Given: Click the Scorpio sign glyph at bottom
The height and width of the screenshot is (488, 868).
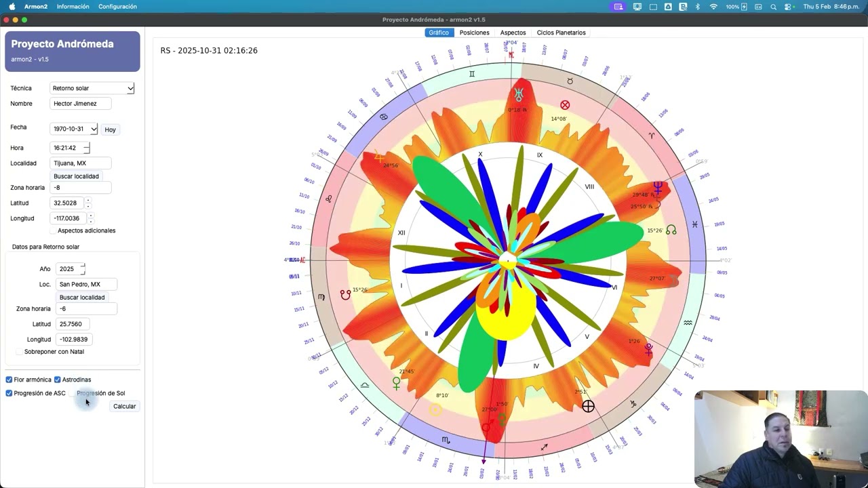Looking at the screenshot, I should pyautogui.click(x=446, y=440).
